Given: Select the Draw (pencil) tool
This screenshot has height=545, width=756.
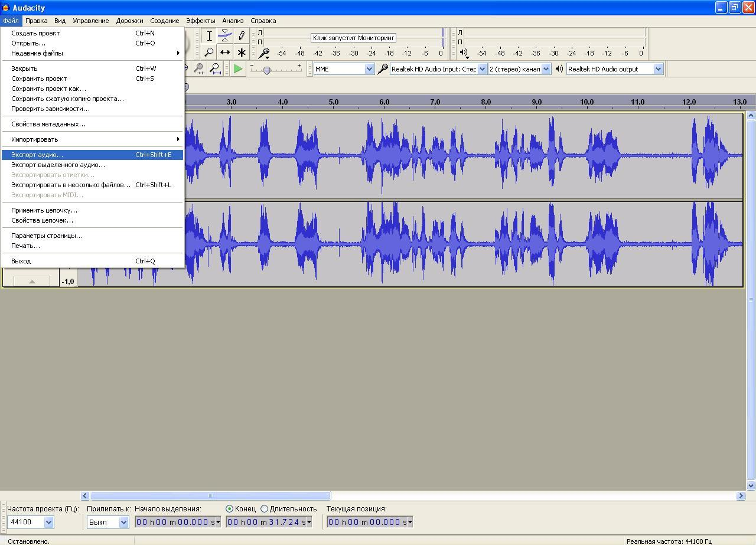Looking at the screenshot, I should click(x=241, y=36).
